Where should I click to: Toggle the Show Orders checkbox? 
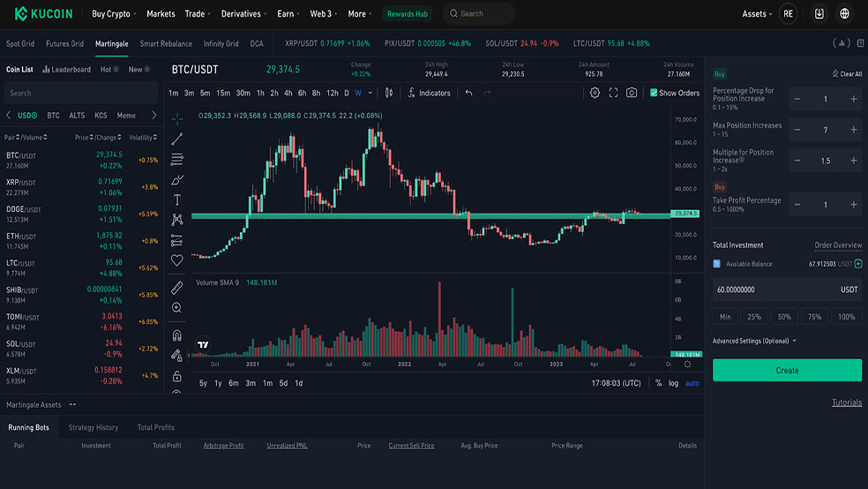[654, 93]
